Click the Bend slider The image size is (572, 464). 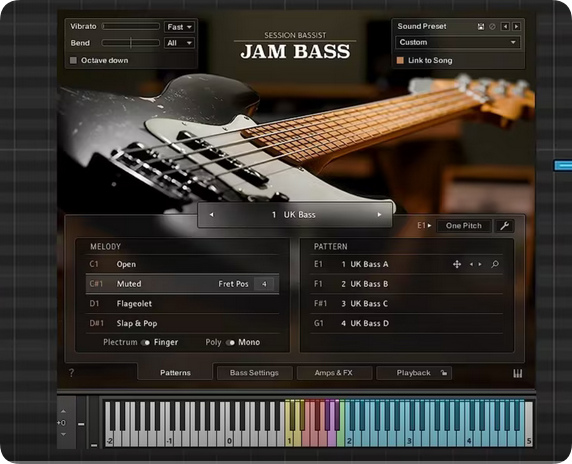(131, 43)
